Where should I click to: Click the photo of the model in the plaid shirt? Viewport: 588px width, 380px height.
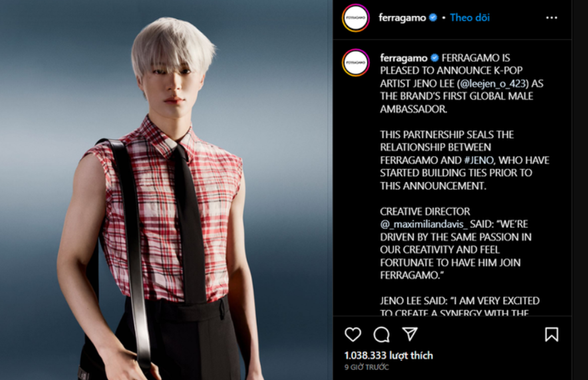click(166, 190)
